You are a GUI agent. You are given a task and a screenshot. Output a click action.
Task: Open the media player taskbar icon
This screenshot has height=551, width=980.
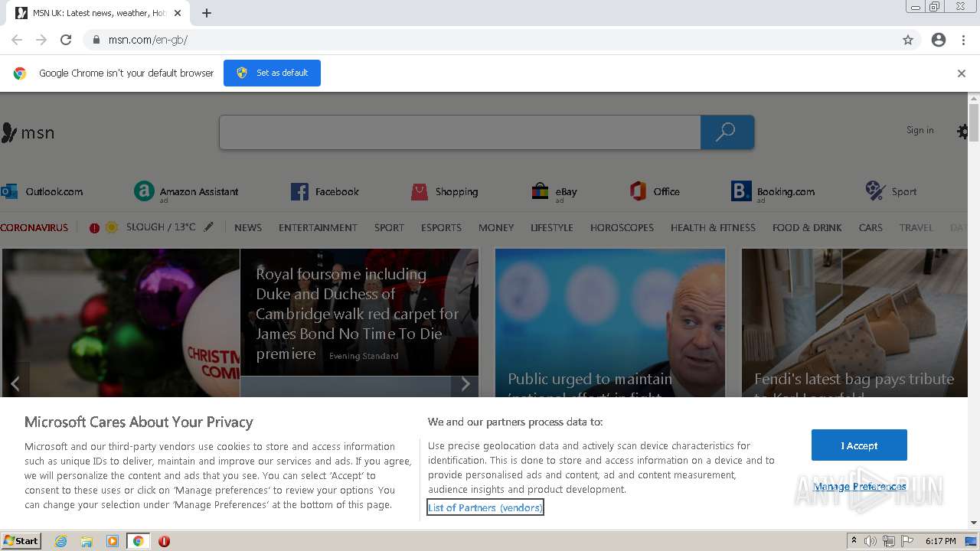113,541
